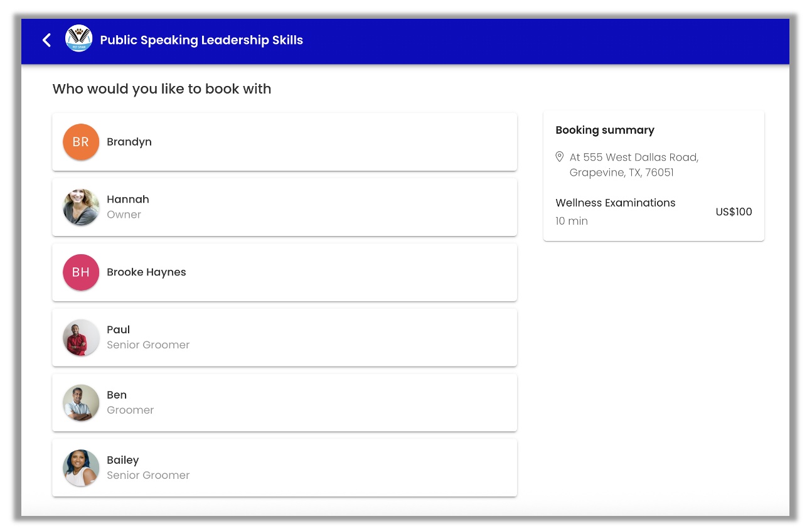Select Hannah's profile photo
This screenshot has width=812, height=531.
point(81,207)
